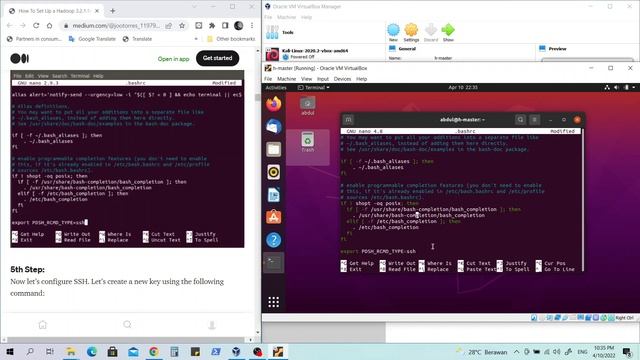Click the weather widget showing 28°C Berawan
Screen dimensions: 640x360
pos(482,352)
